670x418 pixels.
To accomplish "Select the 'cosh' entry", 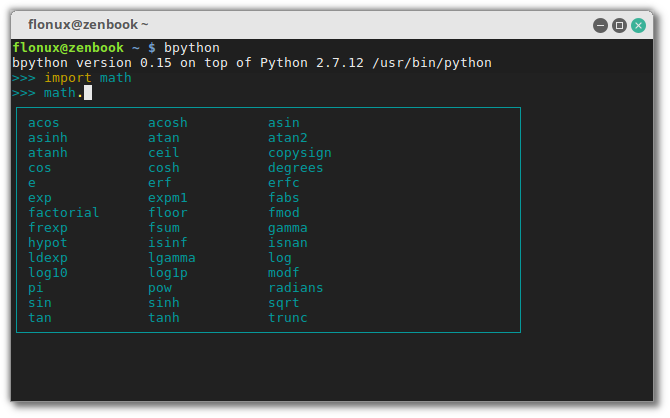I will (x=164, y=168).
